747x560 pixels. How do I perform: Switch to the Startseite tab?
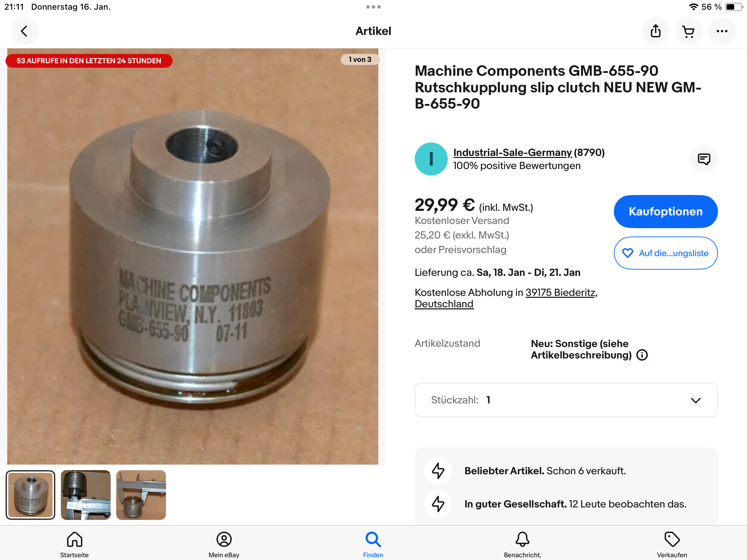click(74, 544)
